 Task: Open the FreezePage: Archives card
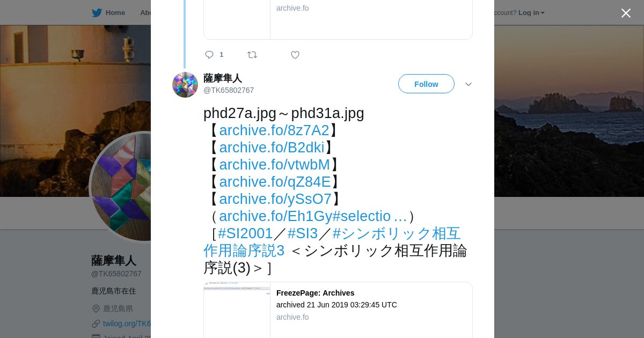pyautogui.click(x=338, y=310)
